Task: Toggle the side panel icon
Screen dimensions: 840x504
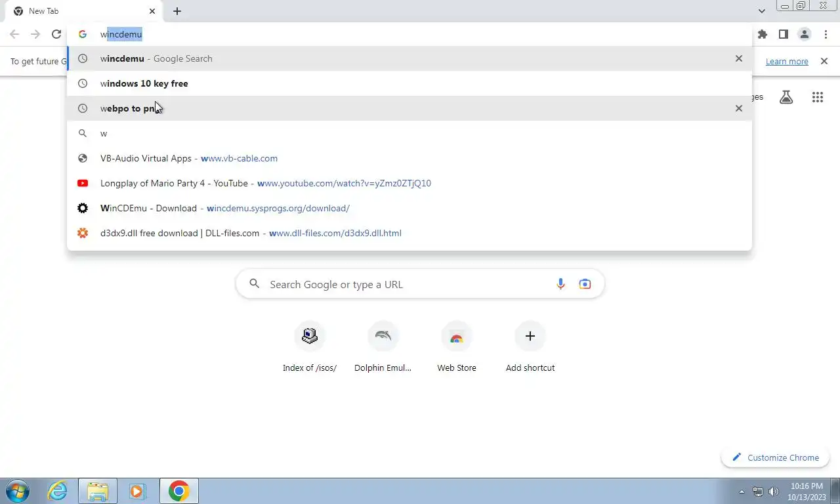Action: 783,34
